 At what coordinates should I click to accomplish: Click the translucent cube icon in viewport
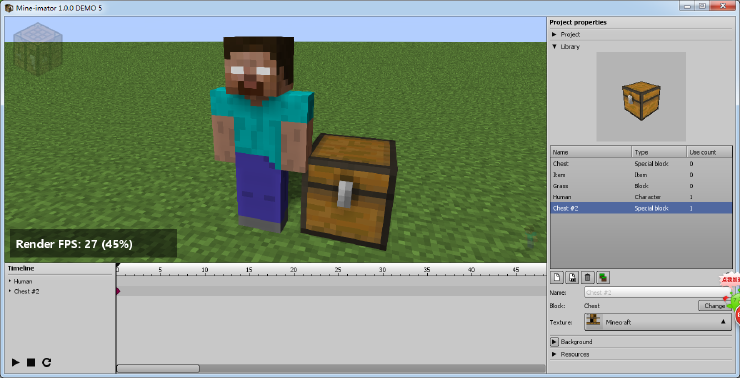38,49
